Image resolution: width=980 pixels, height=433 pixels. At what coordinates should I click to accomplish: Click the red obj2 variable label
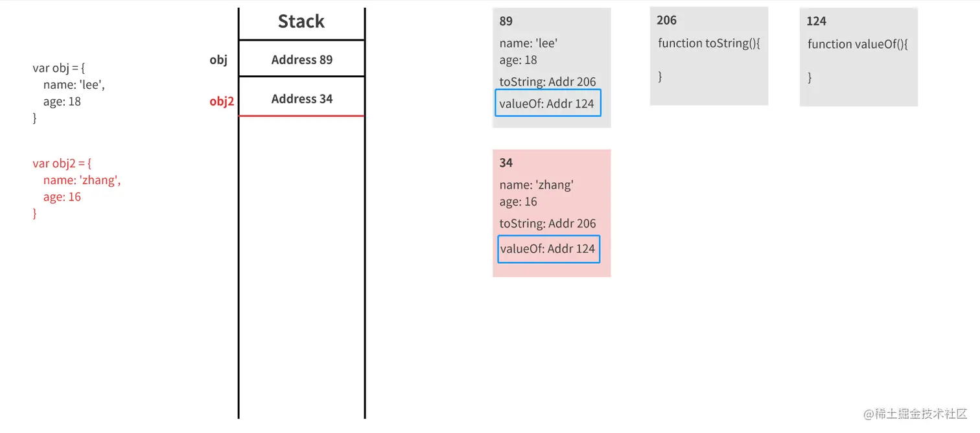click(x=221, y=101)
